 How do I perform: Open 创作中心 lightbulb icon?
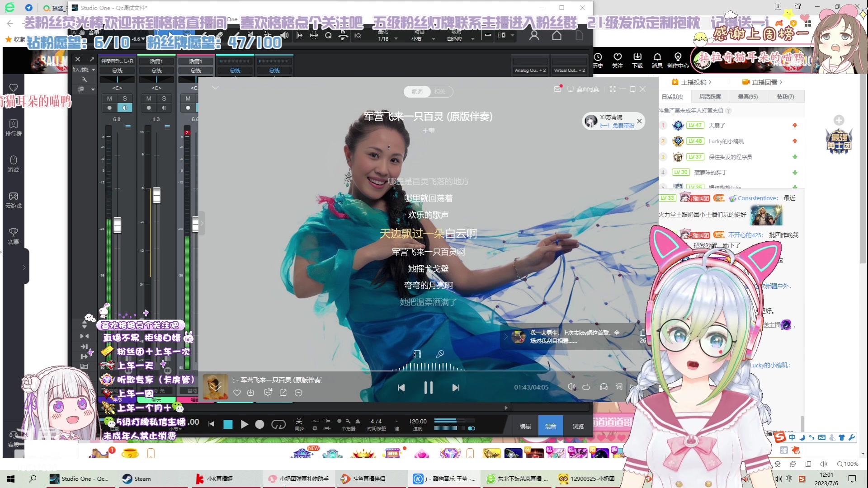coord(678,61)
